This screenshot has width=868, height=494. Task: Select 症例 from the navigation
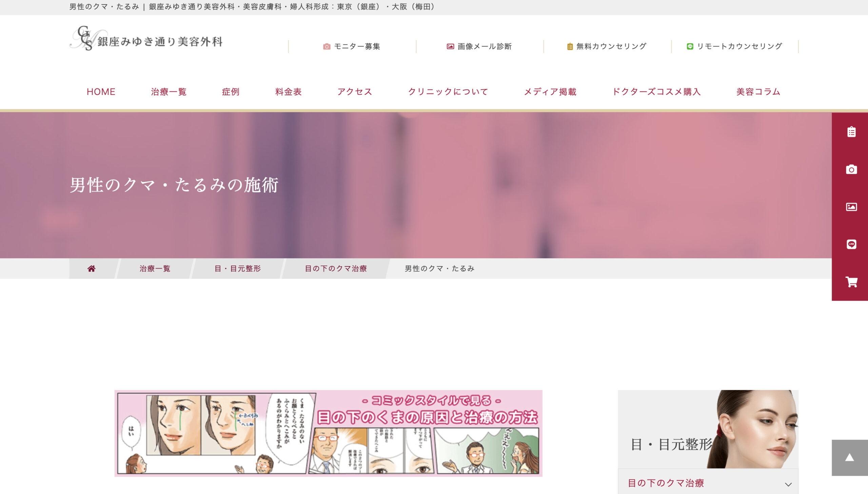[231, 91]
